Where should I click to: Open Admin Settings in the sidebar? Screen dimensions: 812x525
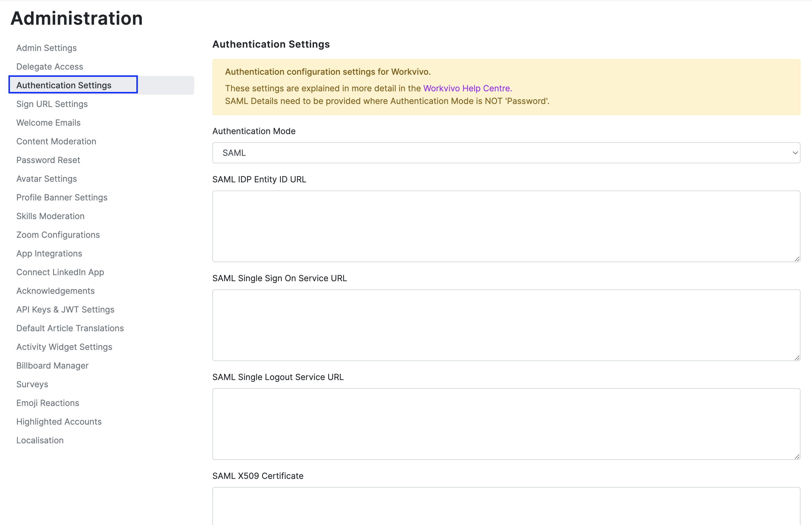pyautogui.click(x=46, y=48)
